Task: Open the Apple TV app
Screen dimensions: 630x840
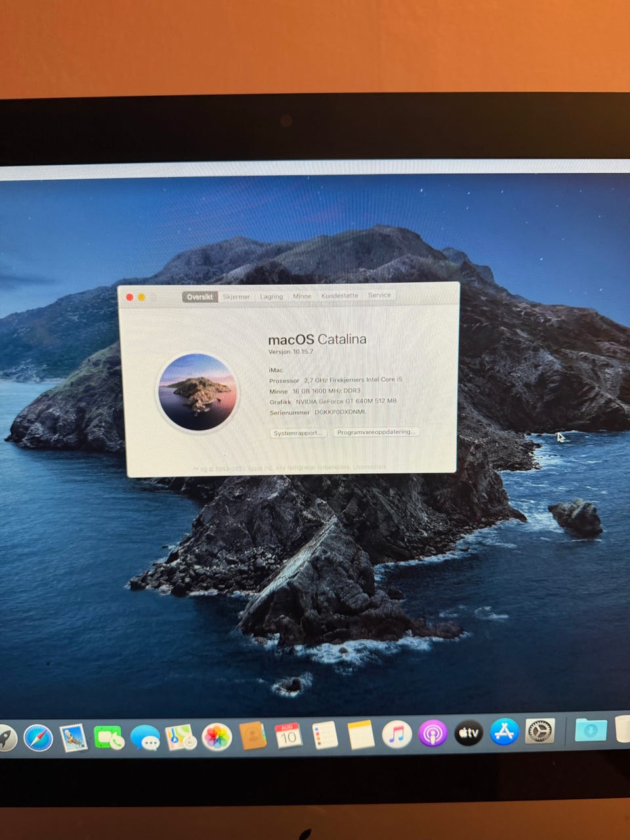Action: (x=469, y=733)
